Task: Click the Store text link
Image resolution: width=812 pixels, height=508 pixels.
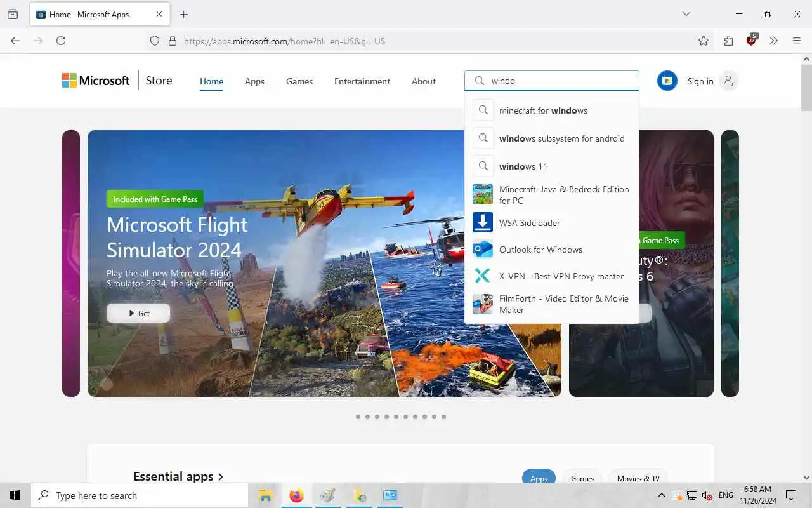Action: [159, 81]
